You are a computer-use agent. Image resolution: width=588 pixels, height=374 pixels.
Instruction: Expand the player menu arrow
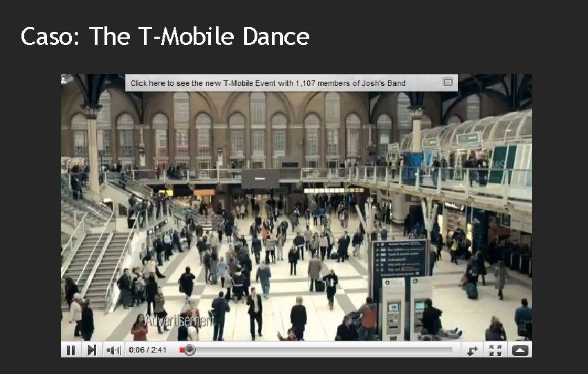click(x=520, y=350)
